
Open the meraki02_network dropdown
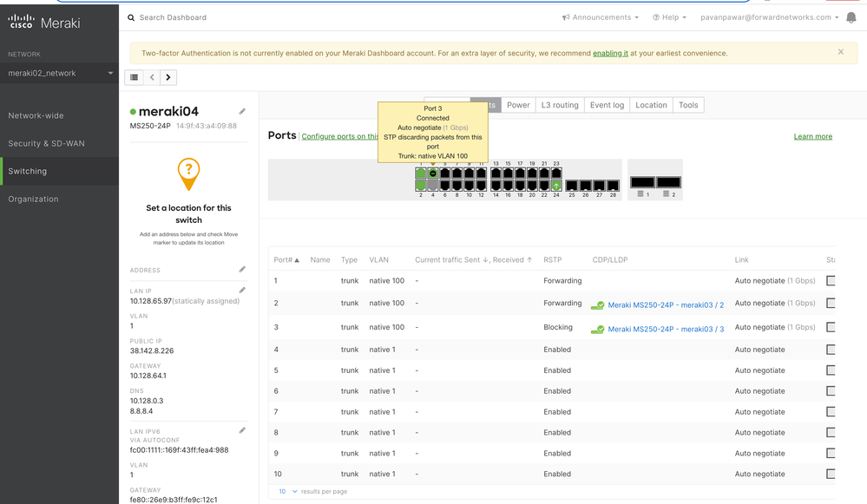60,74
